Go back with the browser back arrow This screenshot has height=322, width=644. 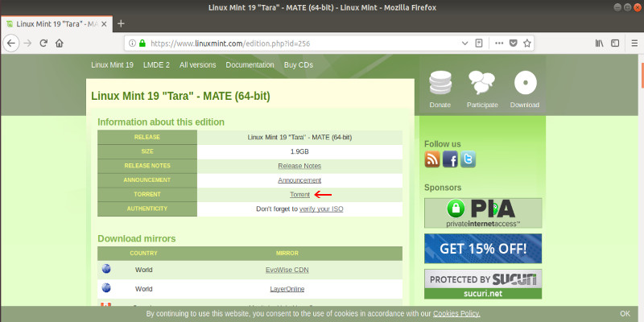tap(11, 43)
